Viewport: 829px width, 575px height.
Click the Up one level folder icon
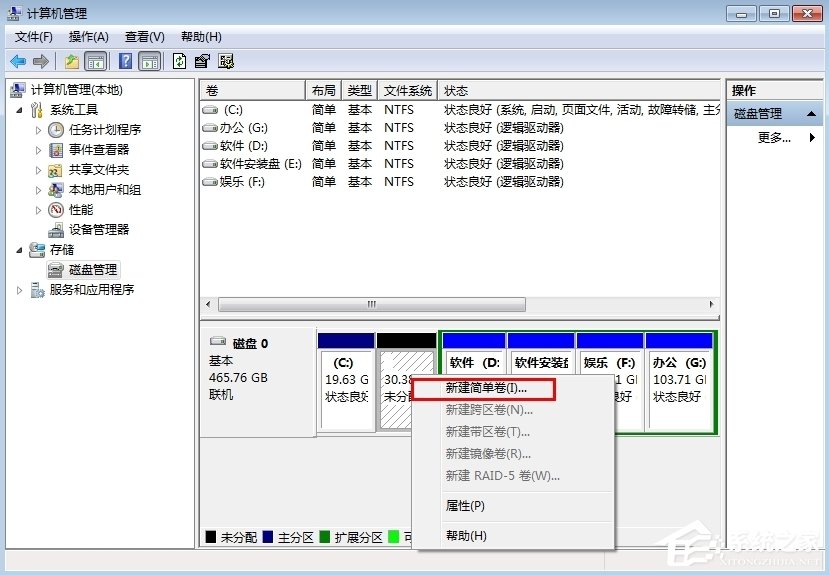point(72,61)
